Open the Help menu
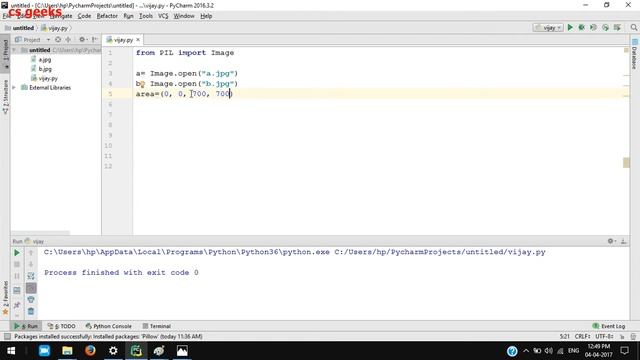 (x=206, y=16)
